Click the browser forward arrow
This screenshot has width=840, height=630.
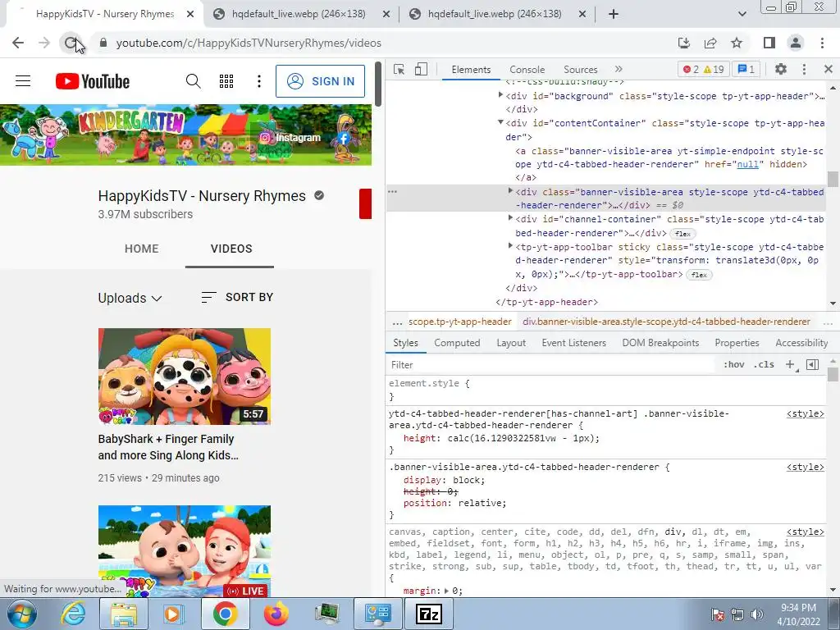(44, 43)
